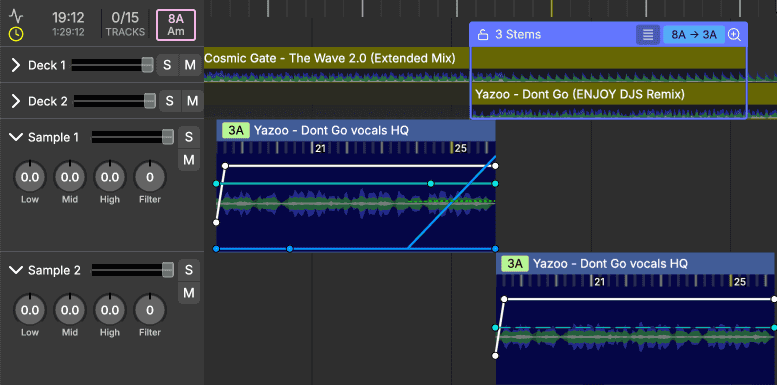Collapse the Sample 2 track chevron
Image resolution: width=777 pixels, height=385 pixels.
16,270
